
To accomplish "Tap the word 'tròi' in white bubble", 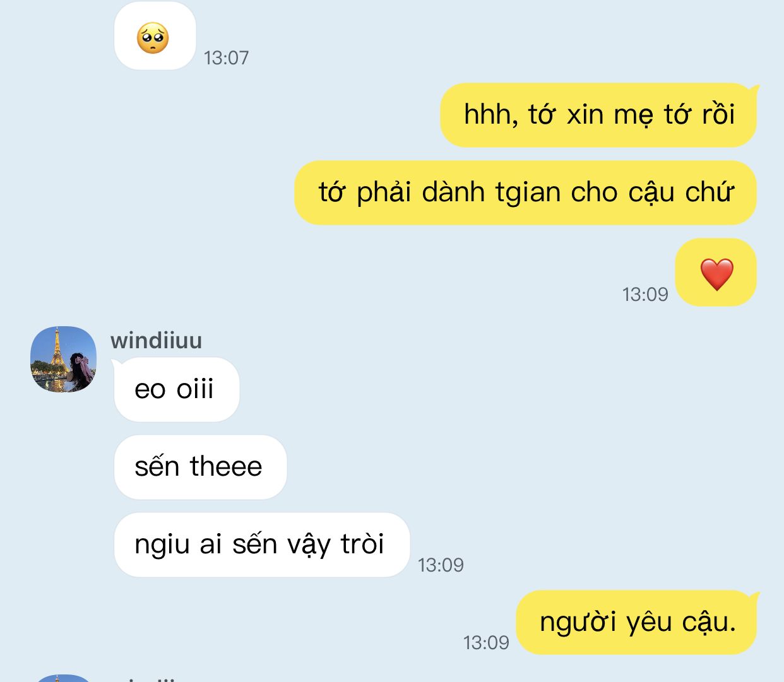I will tap(362, 544).
